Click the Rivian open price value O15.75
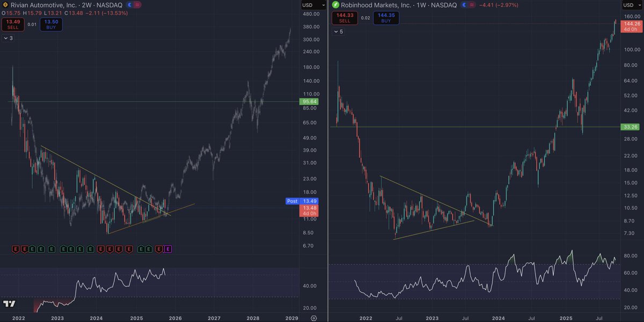This screenshot has width=644, height=322. (11, 14)
